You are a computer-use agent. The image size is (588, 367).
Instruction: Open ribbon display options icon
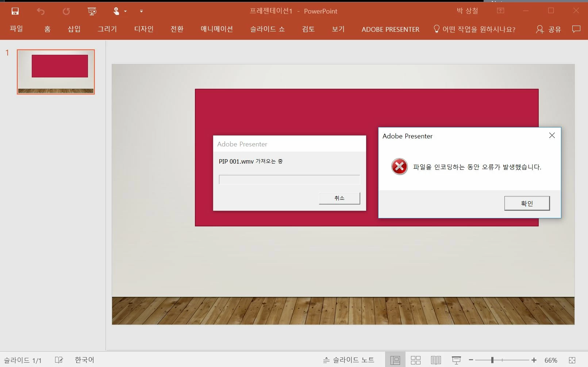point(501,11)
